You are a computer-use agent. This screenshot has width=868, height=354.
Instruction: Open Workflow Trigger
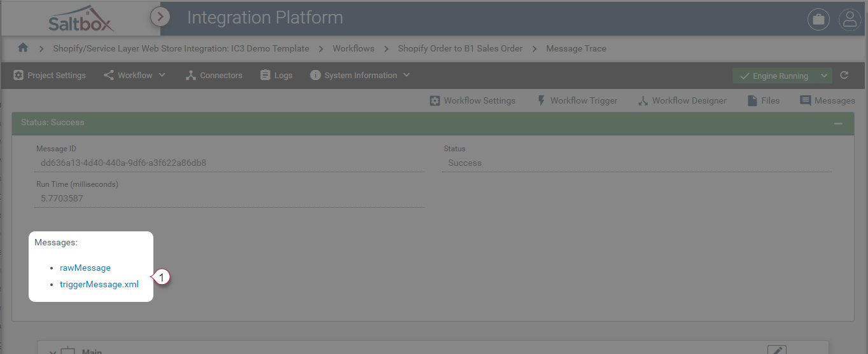[x=577, y=100]
